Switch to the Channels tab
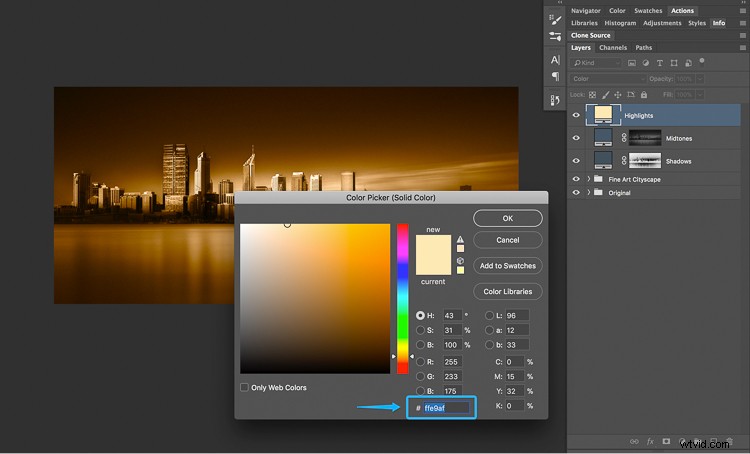The width and height of the screenshot is (750, 454). pyautogui.click(x=612, y=47)
